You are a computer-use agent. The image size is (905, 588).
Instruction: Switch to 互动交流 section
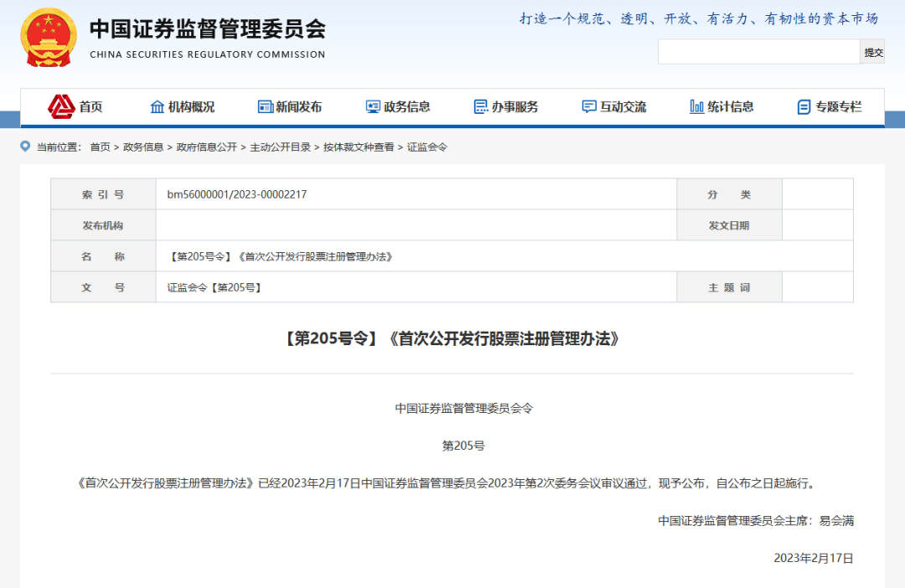coord(623,106)
